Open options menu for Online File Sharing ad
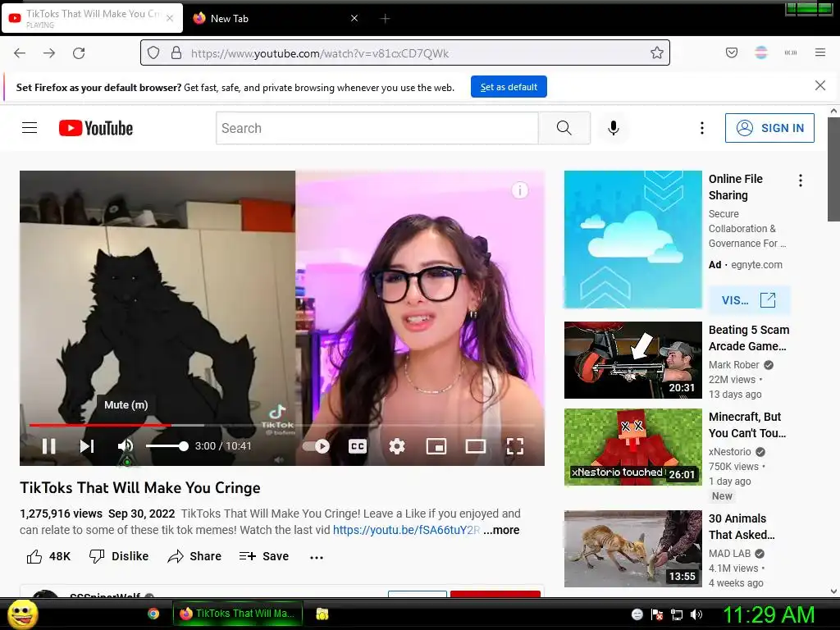840x630 pixels. pos(801,180)
